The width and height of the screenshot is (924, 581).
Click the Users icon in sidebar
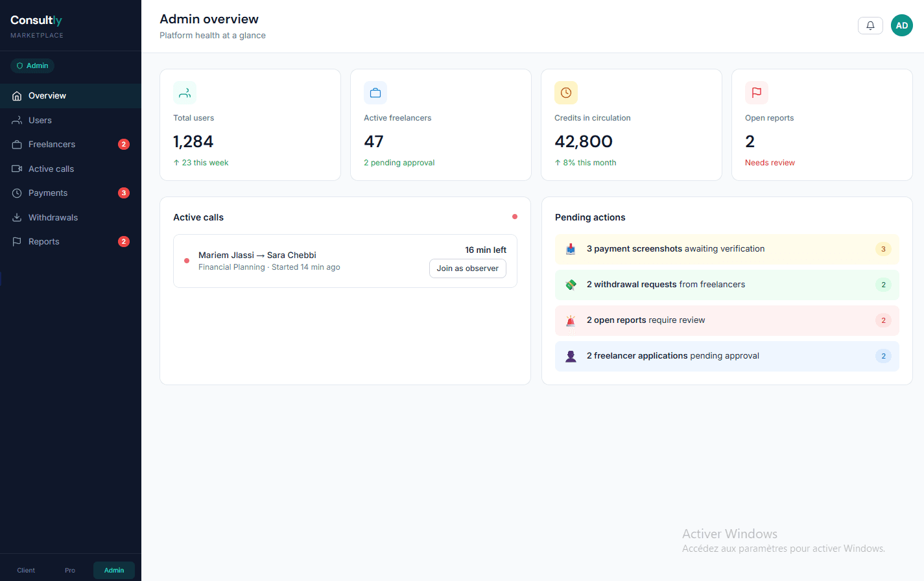pyautogui.click(x=17, y=121)
